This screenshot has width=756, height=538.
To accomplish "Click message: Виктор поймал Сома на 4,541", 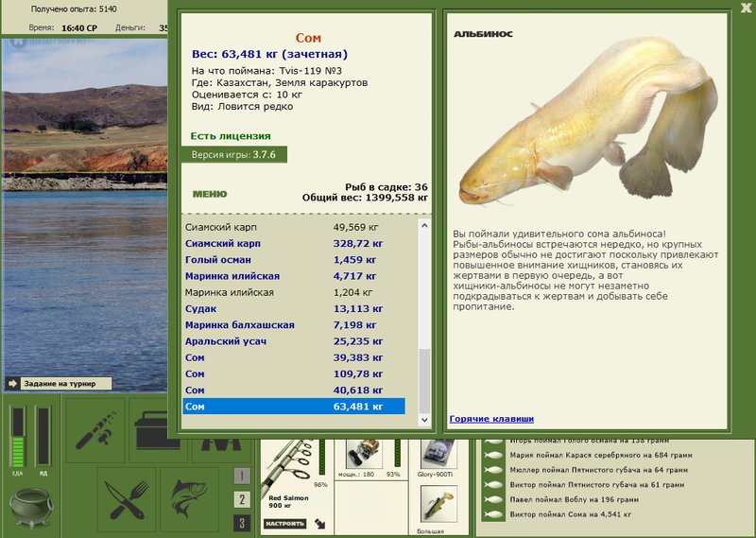I will pyautogui.click(x=571, y=515).
